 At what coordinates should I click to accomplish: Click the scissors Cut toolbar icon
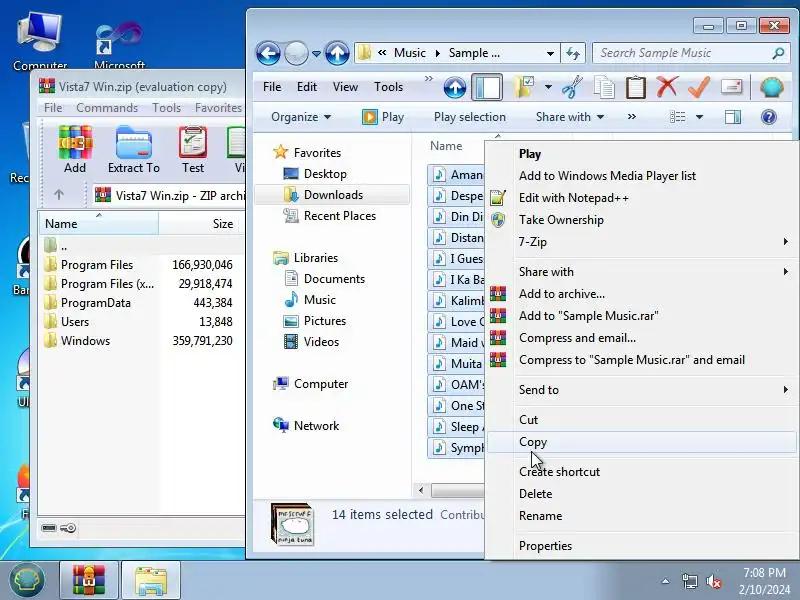(x=572, y=87)
